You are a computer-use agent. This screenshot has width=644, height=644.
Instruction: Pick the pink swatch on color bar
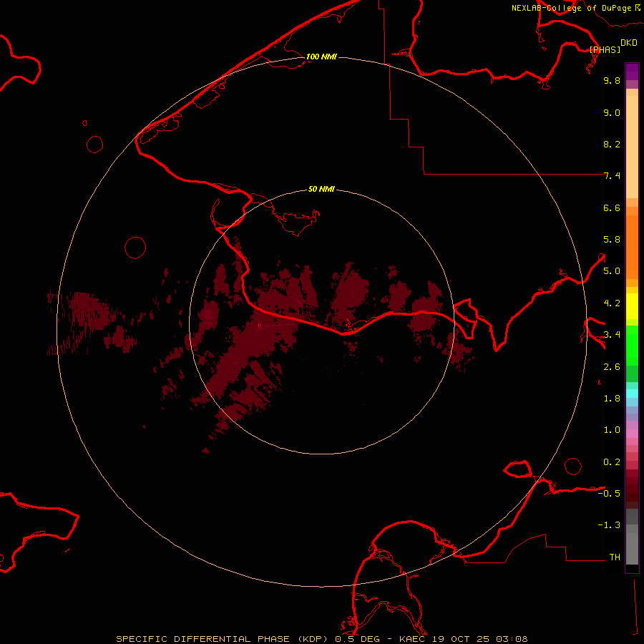[632, 433]
